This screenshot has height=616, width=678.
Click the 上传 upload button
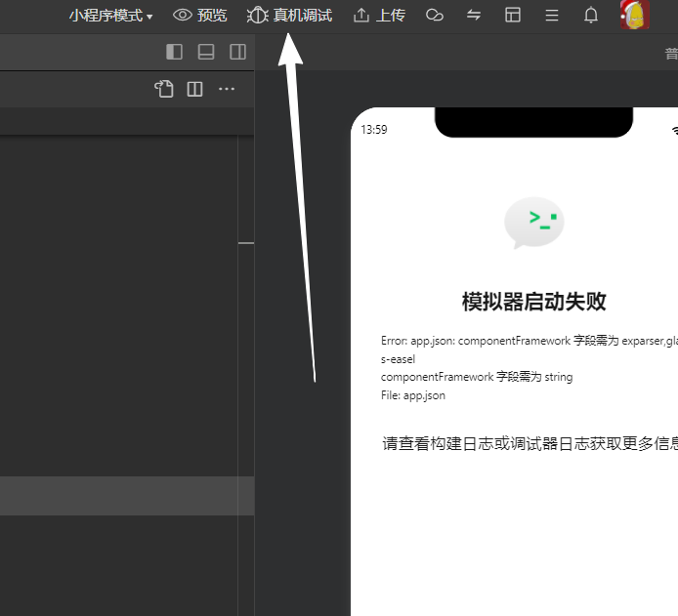pyautogui.click(x=379, y=16)
